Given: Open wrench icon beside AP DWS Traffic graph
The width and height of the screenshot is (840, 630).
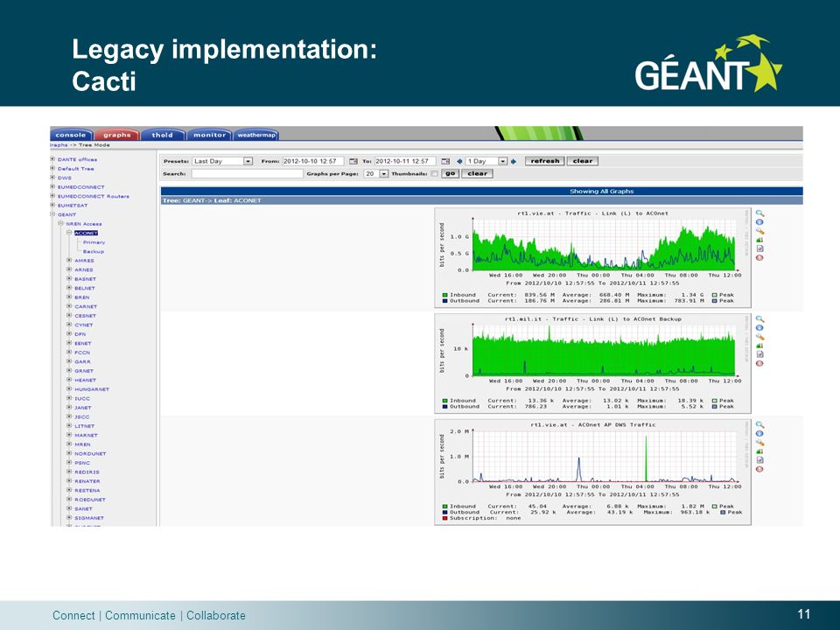Looking at the screenshot, I should [759, 443].
